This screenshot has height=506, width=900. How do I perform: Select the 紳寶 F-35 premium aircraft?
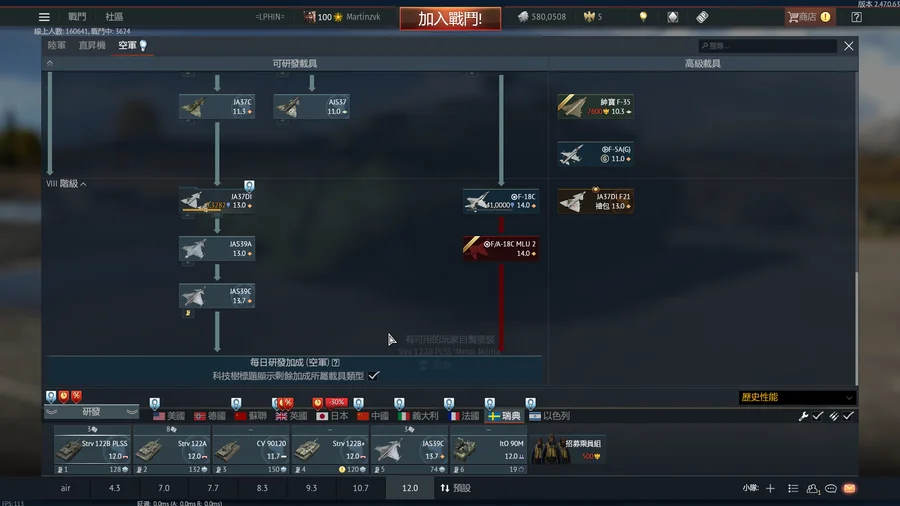(596, 107)
